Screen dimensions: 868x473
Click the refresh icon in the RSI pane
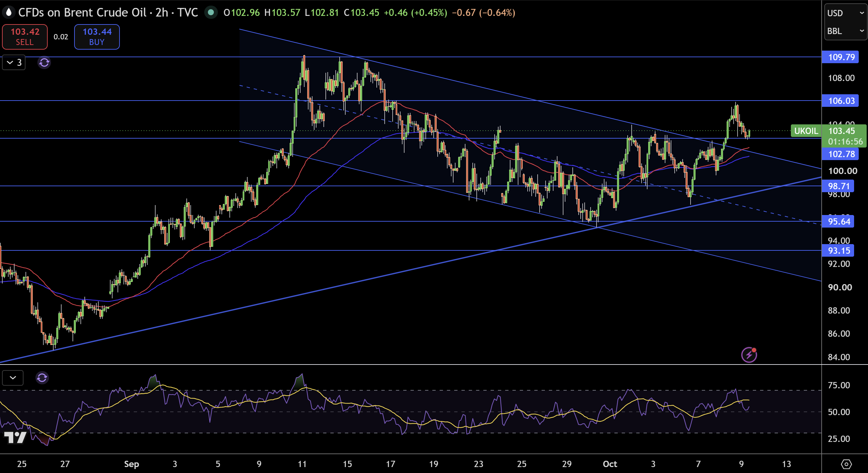42,378
